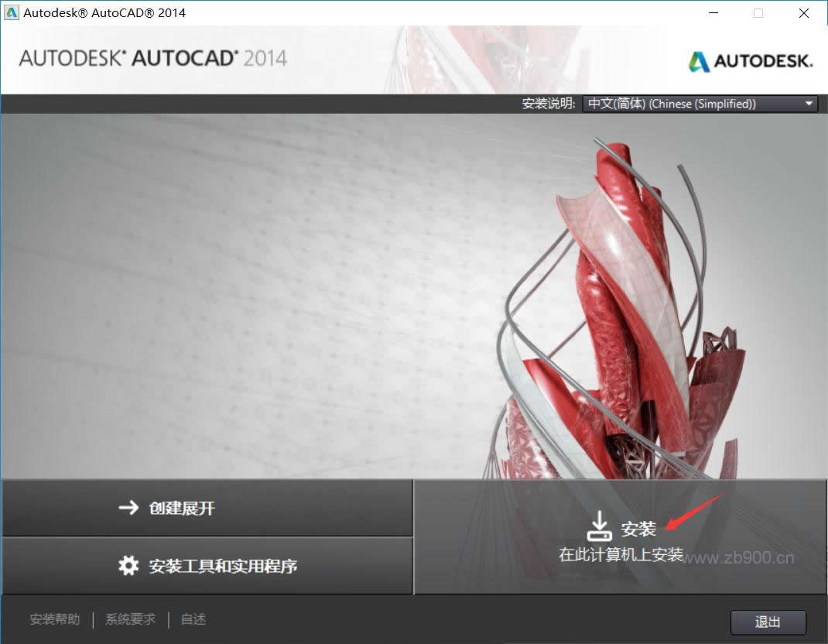The width and height of the screenshot is (828, 644).
Task: Click the 退出 exit button
Action: 768,622
